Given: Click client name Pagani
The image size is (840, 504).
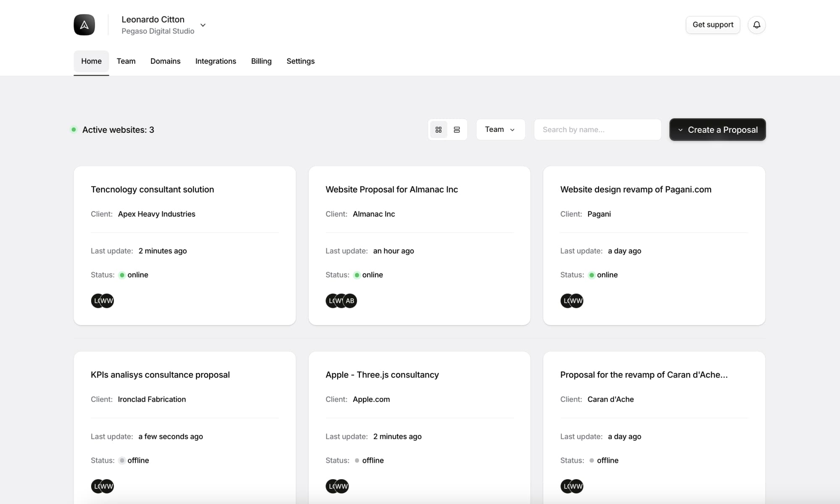Looking at the screenshot, I should coord(599,214).
